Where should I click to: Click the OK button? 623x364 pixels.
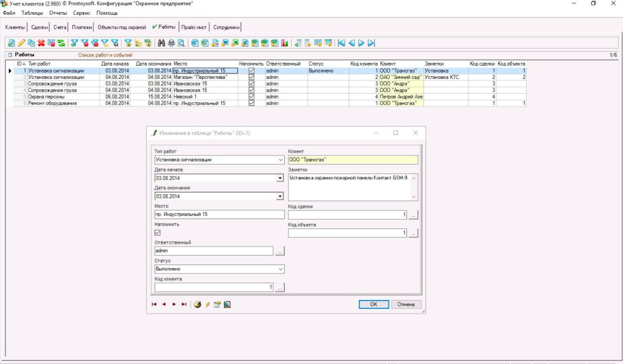point(373,304)
